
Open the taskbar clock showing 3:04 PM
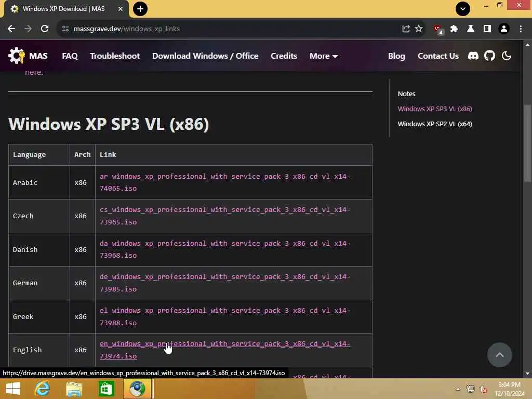coord(509,389)
